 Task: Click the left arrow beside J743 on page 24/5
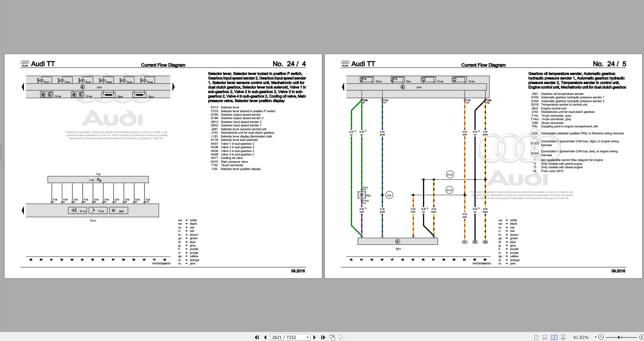point(343,87)
